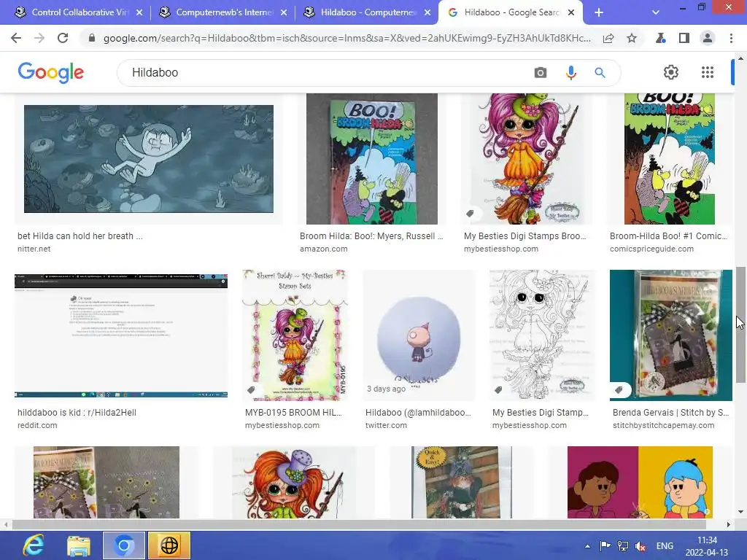Submit search with the magnifier icon
Viewport: 747px width, 560px height.
click(x=600, y=73)
